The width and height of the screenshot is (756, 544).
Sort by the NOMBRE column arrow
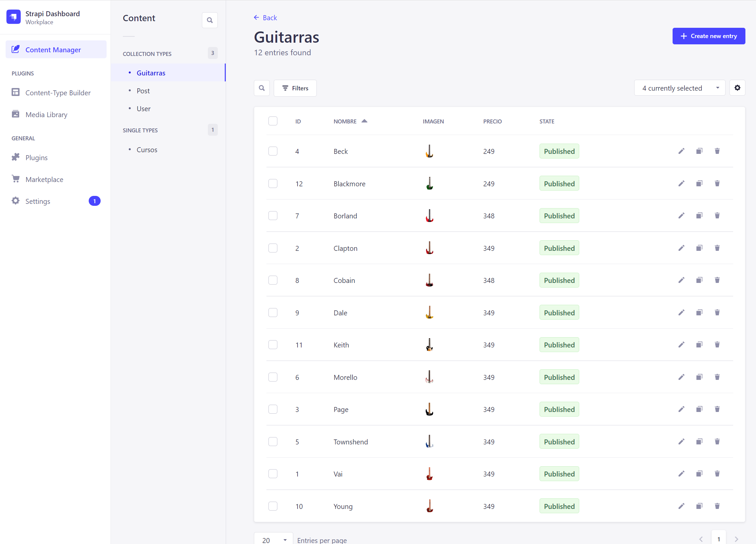(x=364, y=121)
